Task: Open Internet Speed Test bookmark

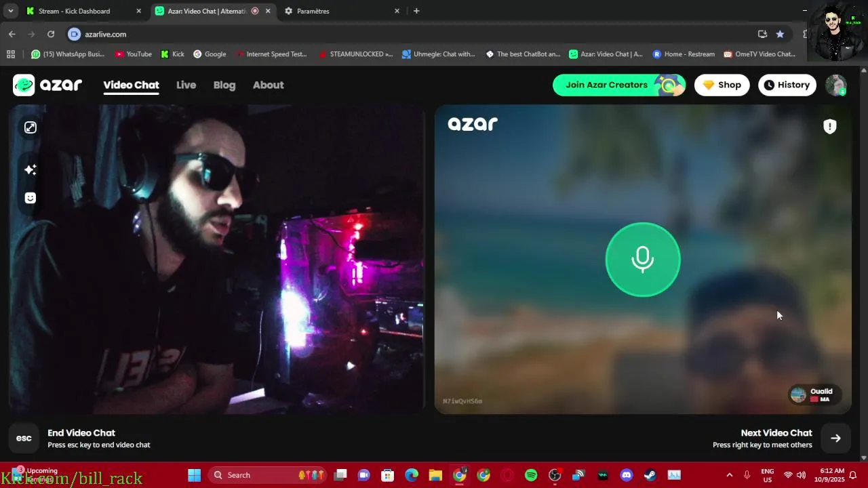Action: coord(271,54)
